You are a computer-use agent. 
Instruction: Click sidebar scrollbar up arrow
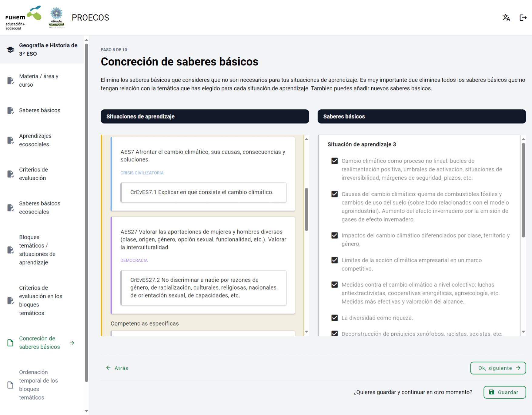(86, 40)
